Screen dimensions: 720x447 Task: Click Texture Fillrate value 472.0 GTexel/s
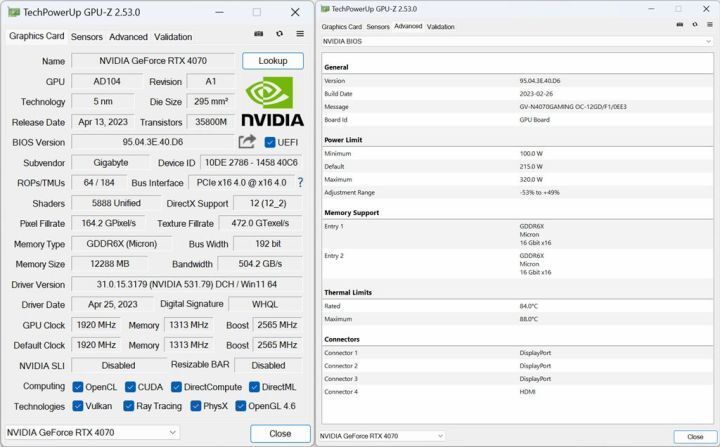tap(260, 223)
